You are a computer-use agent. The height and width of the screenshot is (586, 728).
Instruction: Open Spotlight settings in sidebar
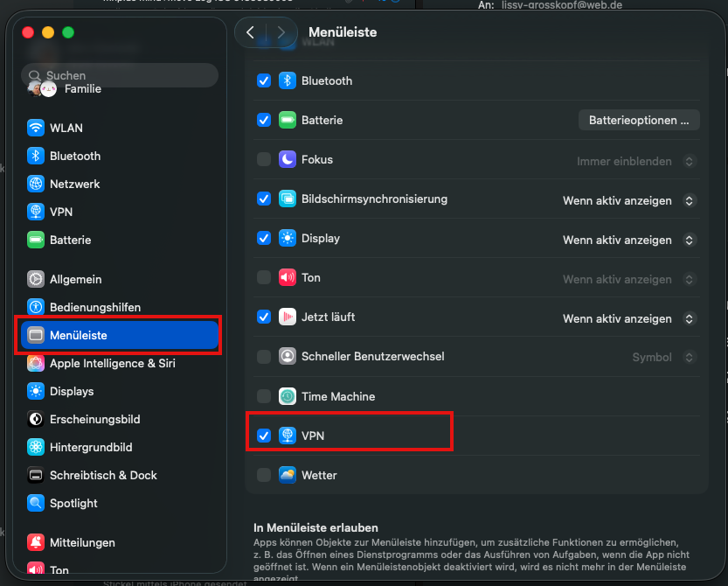73,503
